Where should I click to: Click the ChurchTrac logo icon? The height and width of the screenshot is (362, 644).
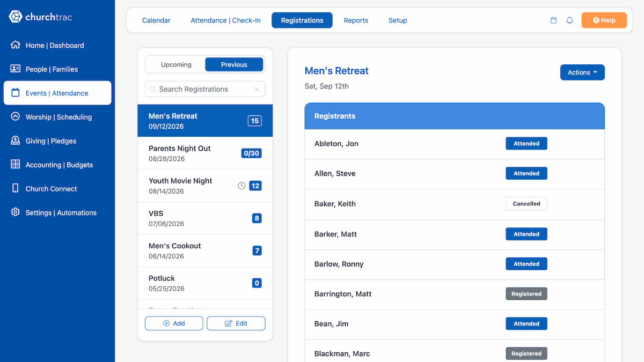coord(16,17)
